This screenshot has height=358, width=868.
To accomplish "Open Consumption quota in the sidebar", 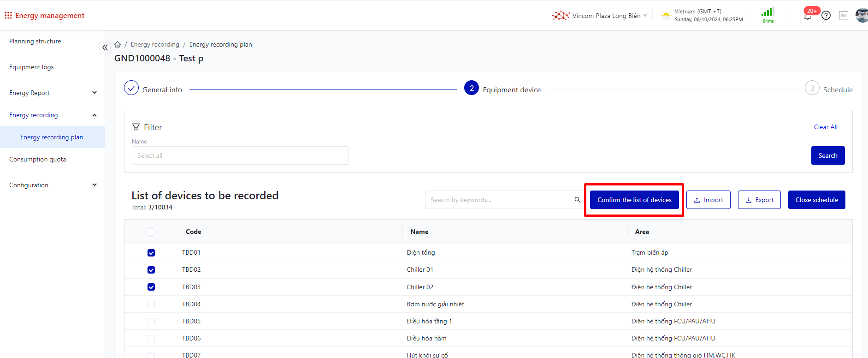I will [x=38, y=159].
